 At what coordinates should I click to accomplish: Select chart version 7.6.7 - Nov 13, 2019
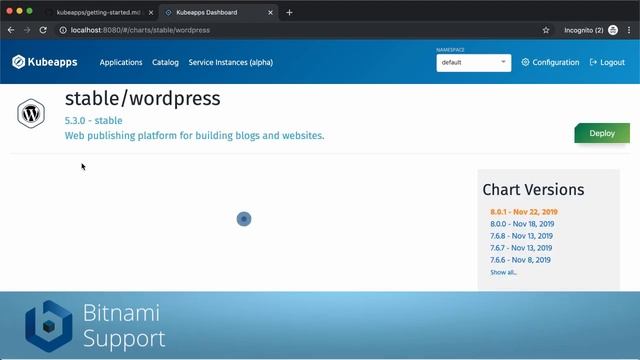tap(521, 248)
